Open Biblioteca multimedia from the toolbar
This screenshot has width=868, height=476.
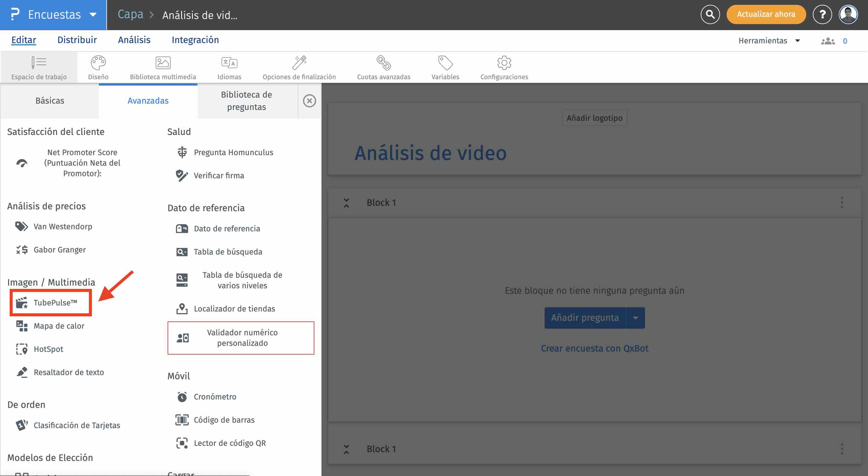[163, 68]
